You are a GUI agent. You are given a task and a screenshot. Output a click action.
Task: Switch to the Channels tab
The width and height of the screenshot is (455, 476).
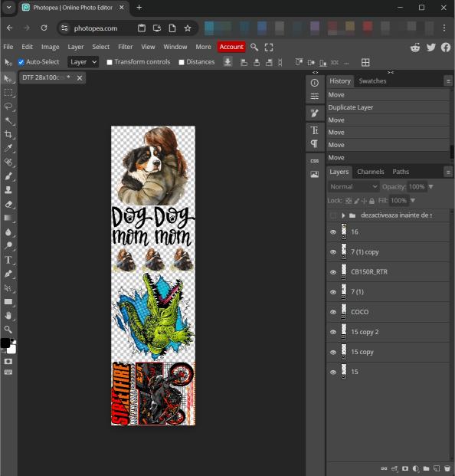[x=371, y=172]
